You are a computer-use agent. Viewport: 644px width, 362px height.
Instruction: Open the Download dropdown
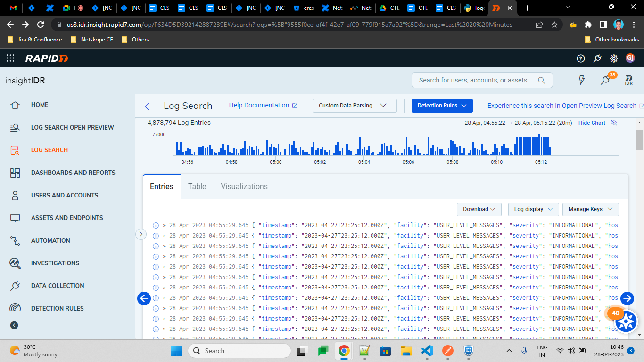click(x=479, y=209)
